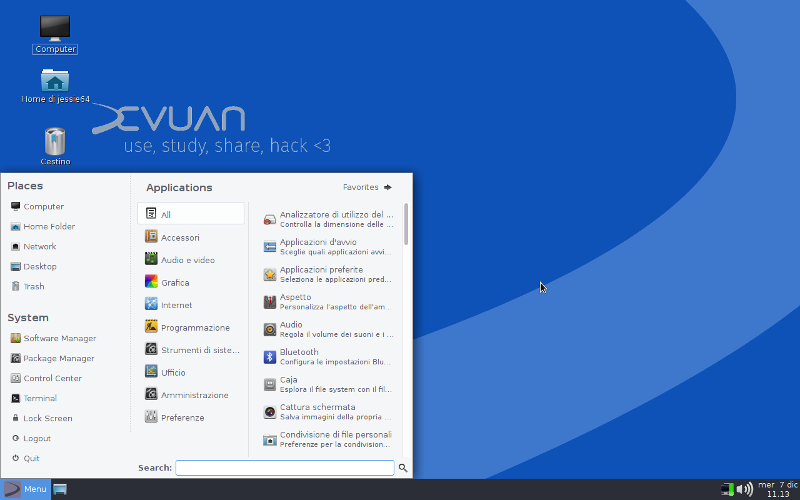Open Computer in Places list
This screenshot has width=800, height=500.
tap(37, 206)
